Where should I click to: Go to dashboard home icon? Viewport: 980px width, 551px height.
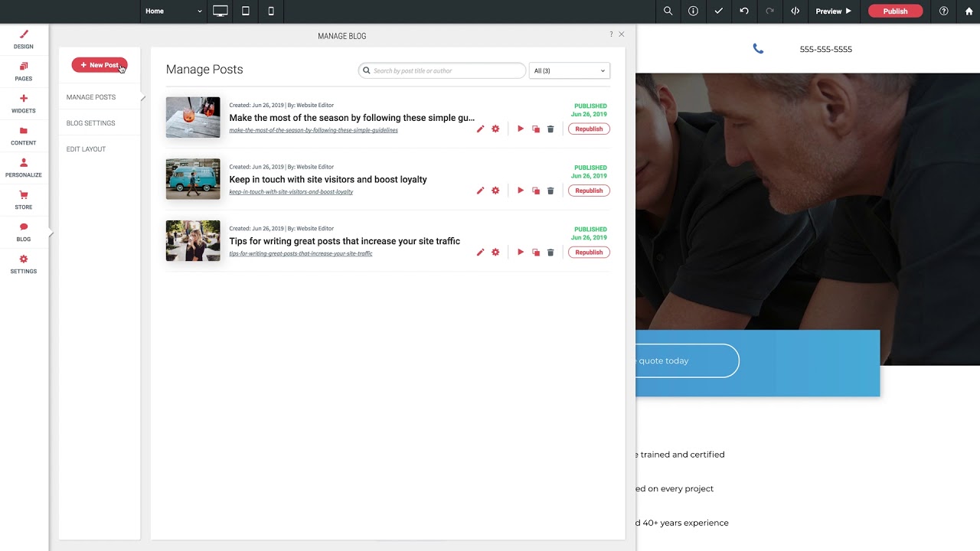969,11
